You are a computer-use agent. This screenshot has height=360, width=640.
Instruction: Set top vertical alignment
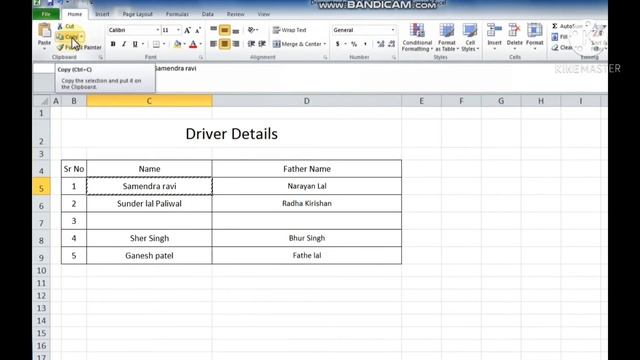pyautogui.click(x=213, y=30)
